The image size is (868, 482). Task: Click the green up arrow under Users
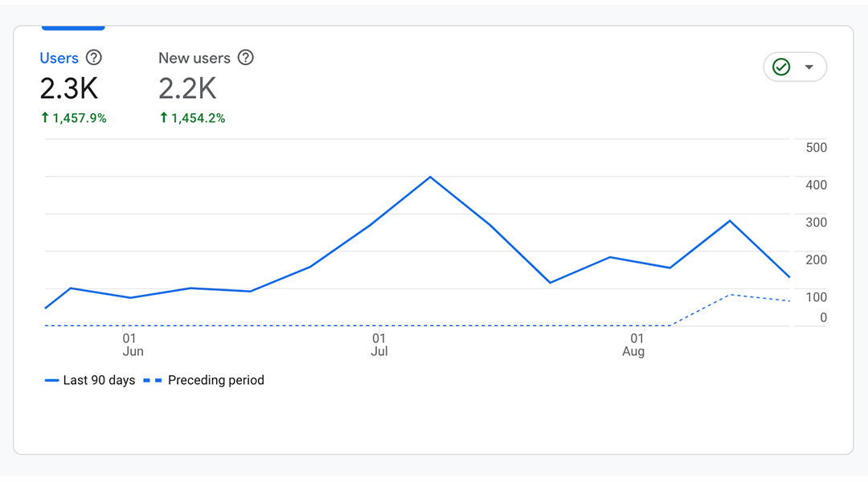click(45, 118)
